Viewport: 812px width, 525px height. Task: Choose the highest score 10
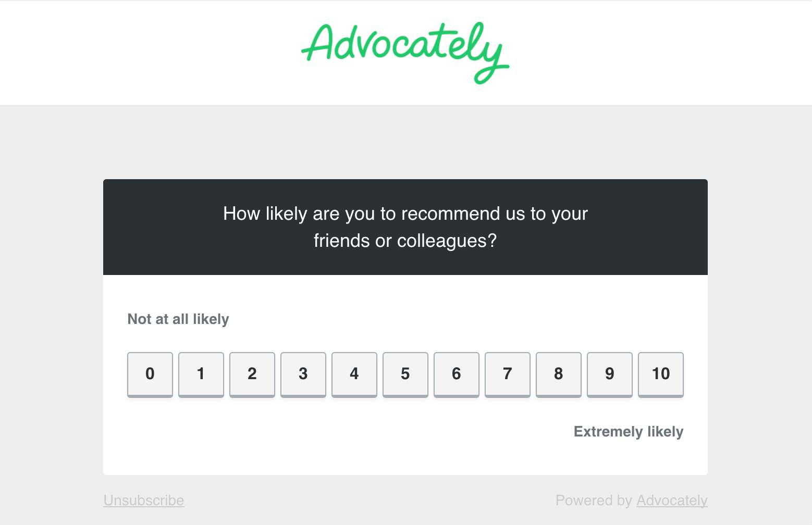[661, 374]
